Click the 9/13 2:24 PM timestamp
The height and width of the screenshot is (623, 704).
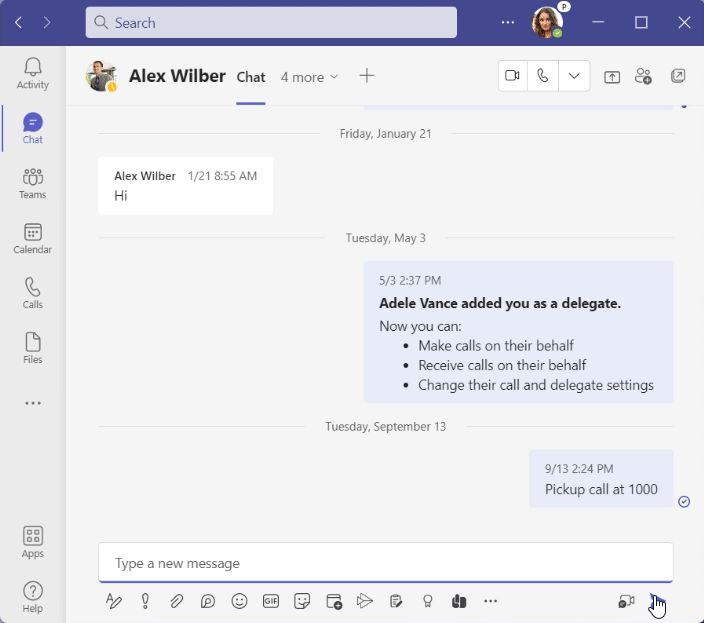coord(579,469)
